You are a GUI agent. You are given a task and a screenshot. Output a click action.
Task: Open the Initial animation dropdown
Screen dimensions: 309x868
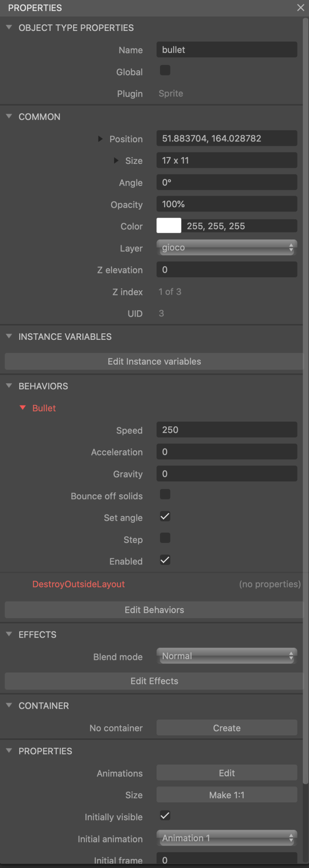tap(227, 838)
